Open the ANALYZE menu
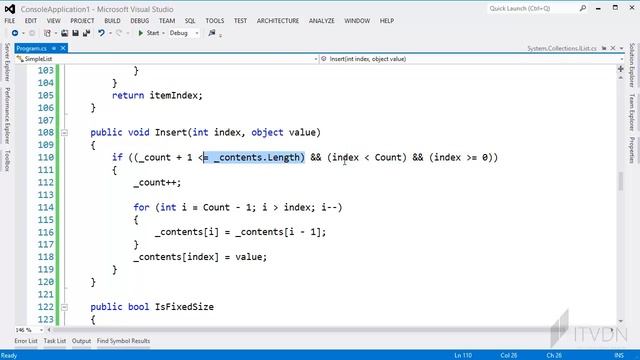640x360 pixels. (x=322, y=20)
